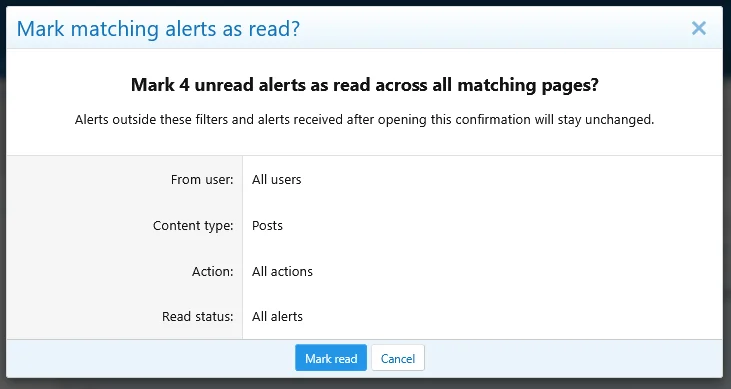This screenshot has height=389, width=731.
Task: Click the 'Action:' label
Action: 213,271
